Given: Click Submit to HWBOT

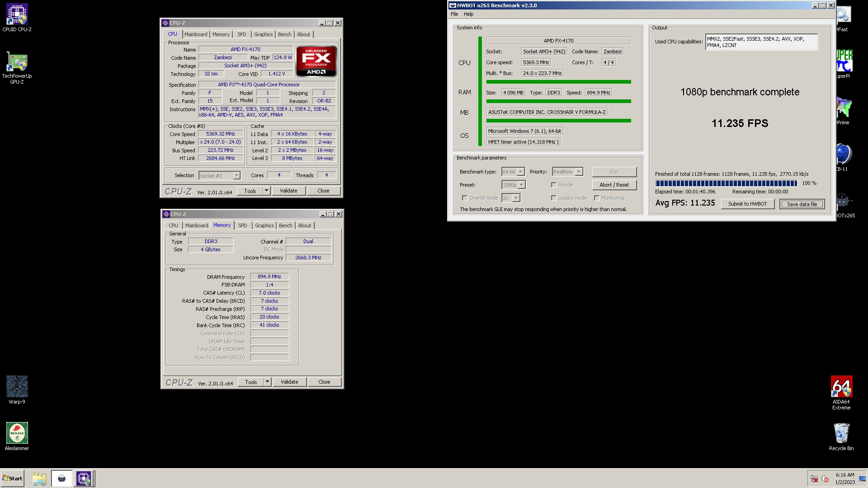Looking at the screenshot, I should point(747,204).
